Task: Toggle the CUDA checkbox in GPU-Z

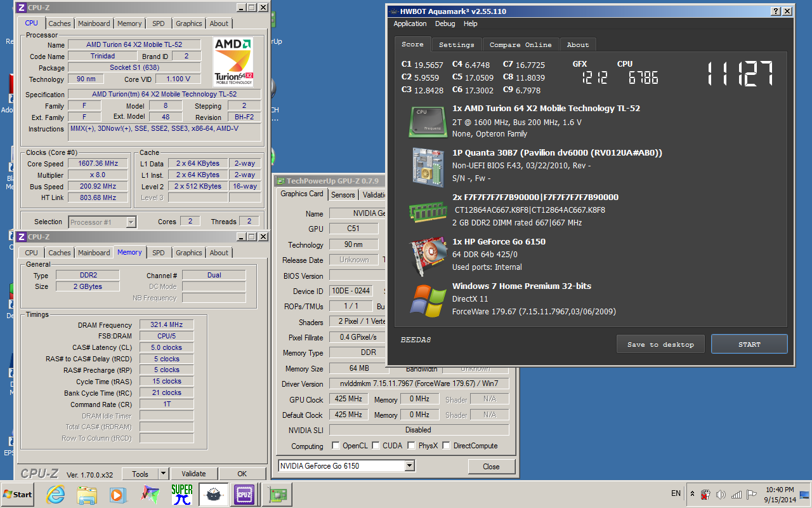Action: [x=376, y=446]
